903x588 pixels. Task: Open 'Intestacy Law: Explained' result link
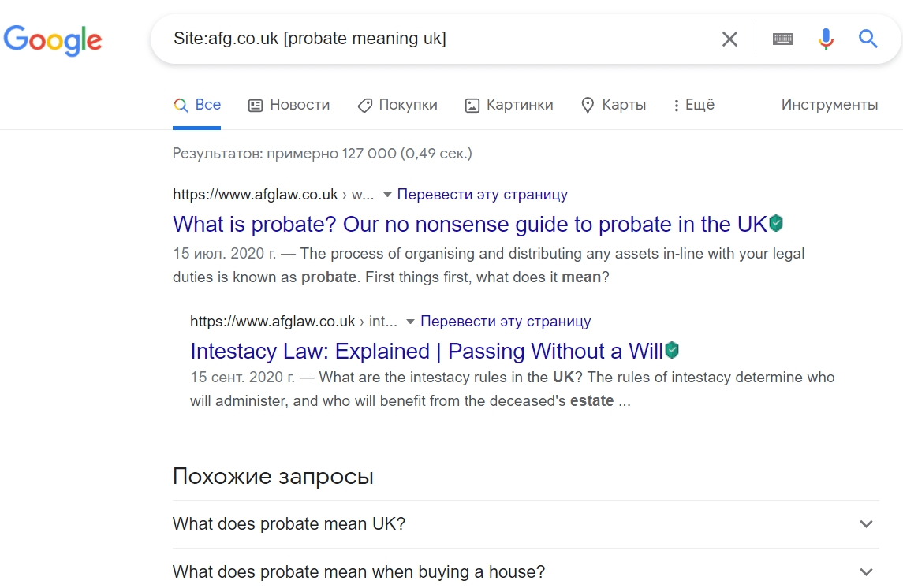point(426,351)
